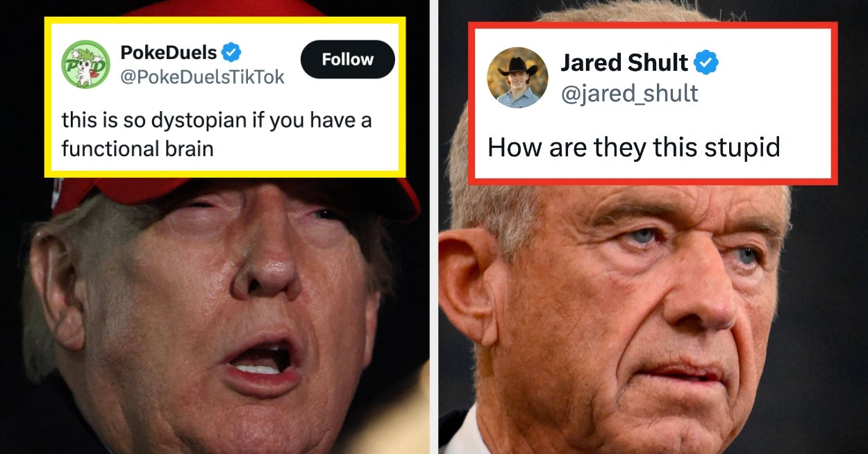This screenshot has width=868, height=454.
Task: Click the white divider between the two photos
Action: [434, 227]
